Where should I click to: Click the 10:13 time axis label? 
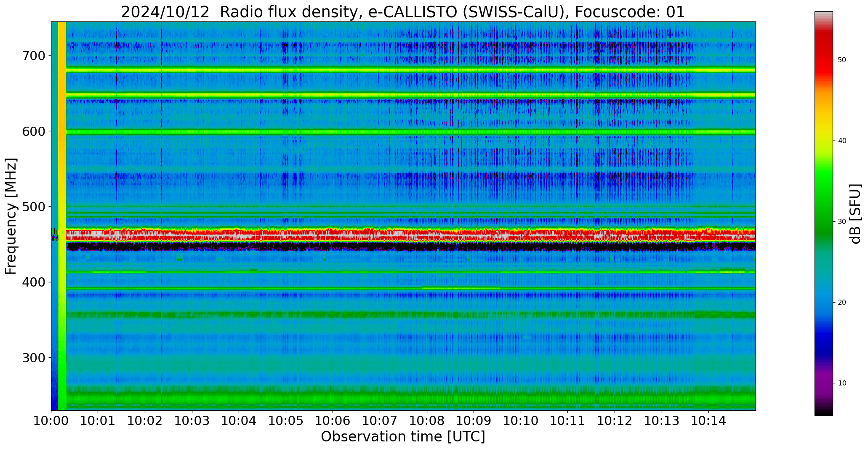661,420
